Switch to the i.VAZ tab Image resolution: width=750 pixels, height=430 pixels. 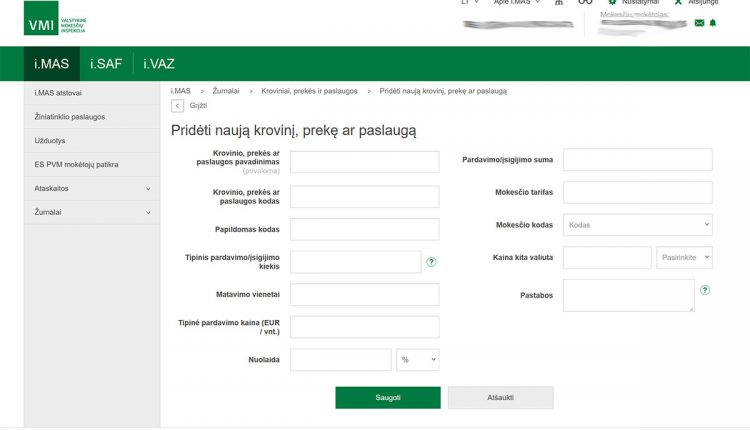(x=159, y=64)
